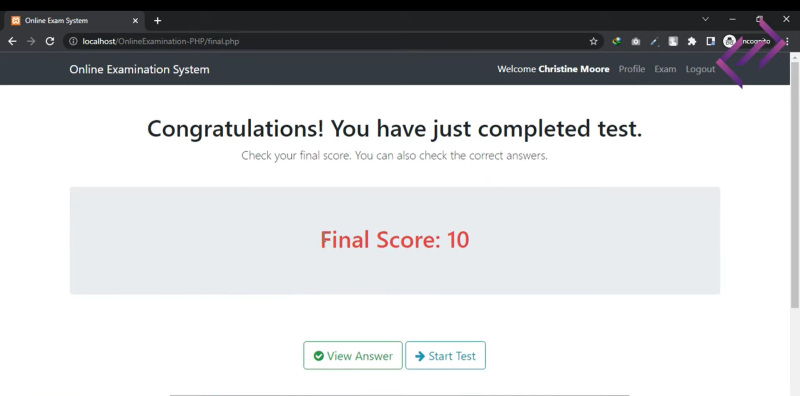View site information for localhost

point(73,41)
